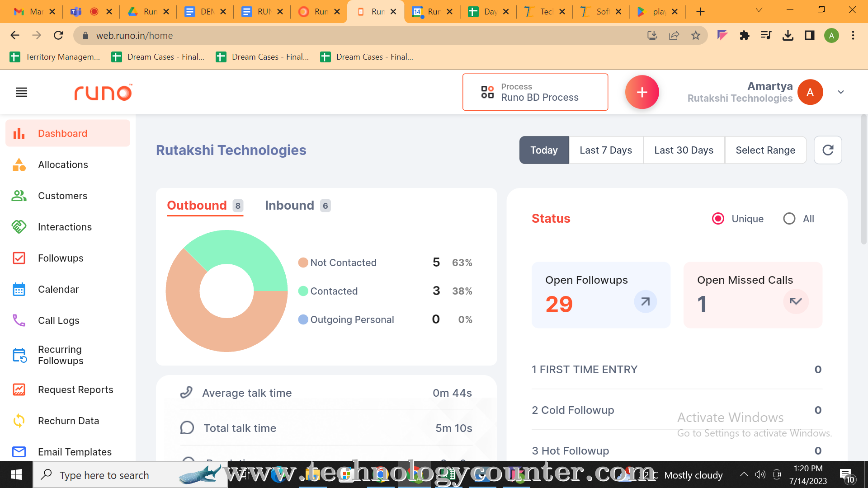Open the Open Missed Calls arrow icon

(796, 301)
